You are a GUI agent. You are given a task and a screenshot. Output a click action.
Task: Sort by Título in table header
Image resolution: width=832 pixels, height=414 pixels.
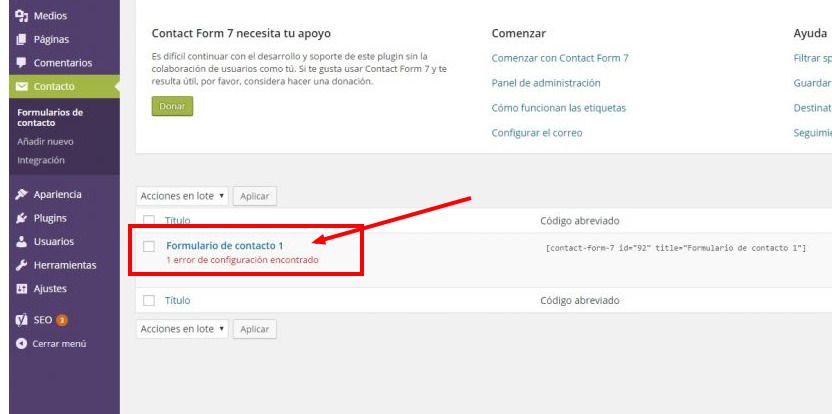click(x=177, y=221)
